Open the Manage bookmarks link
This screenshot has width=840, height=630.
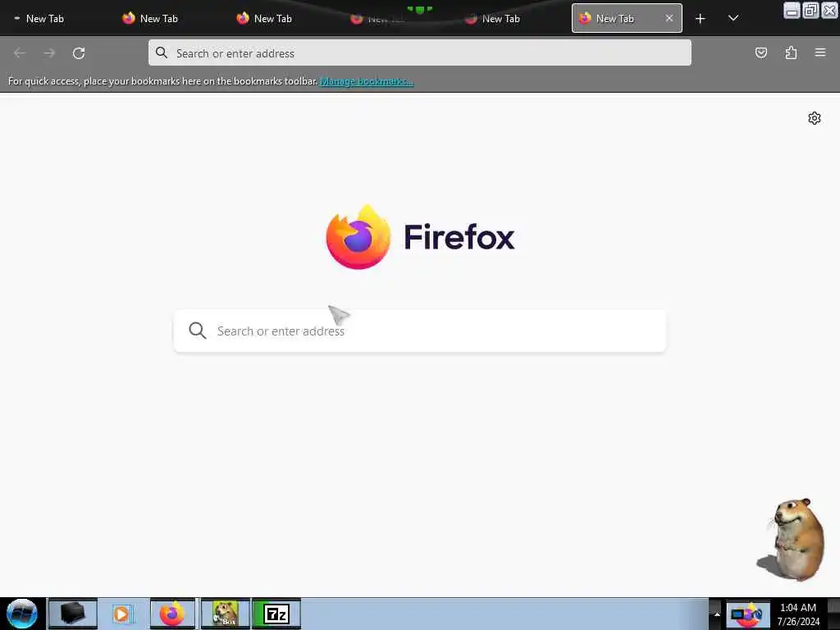(x=367, y=81)
